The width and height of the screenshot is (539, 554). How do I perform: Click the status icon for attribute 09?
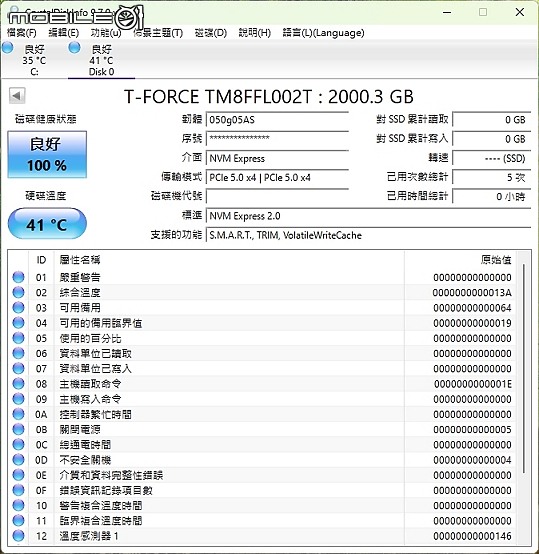(18, 399)
